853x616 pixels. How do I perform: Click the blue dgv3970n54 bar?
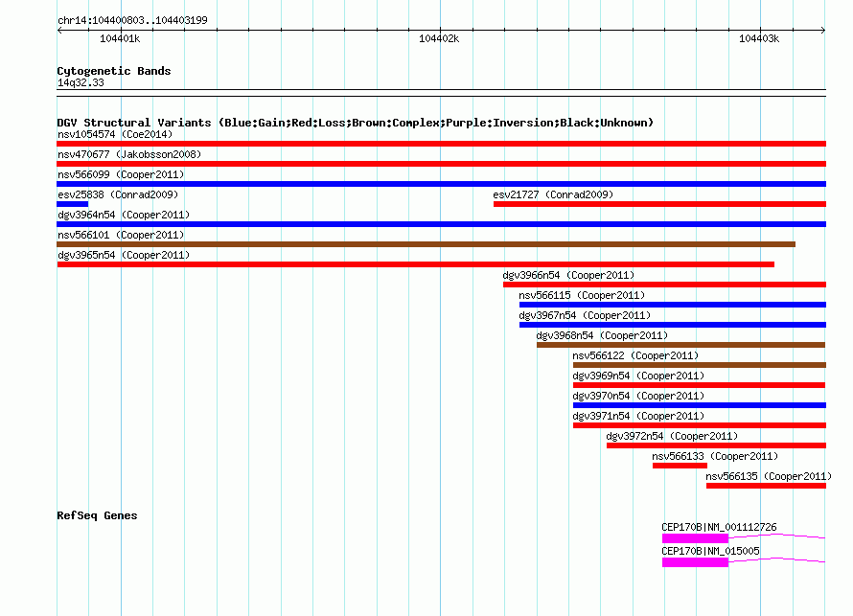coord(700,405)
